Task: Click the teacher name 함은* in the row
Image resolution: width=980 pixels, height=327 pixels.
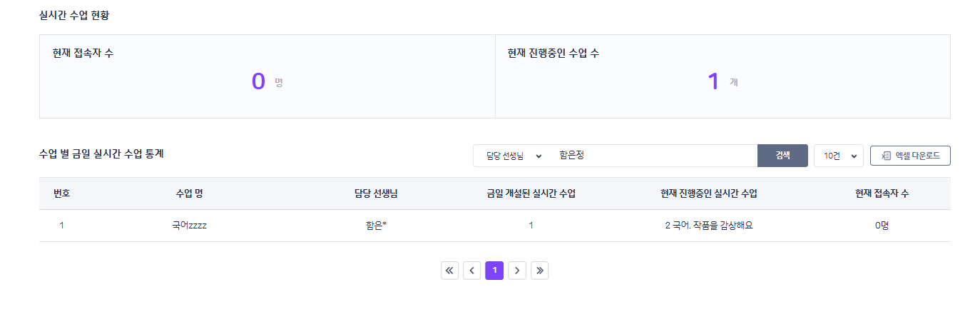Action: [376, 226]
